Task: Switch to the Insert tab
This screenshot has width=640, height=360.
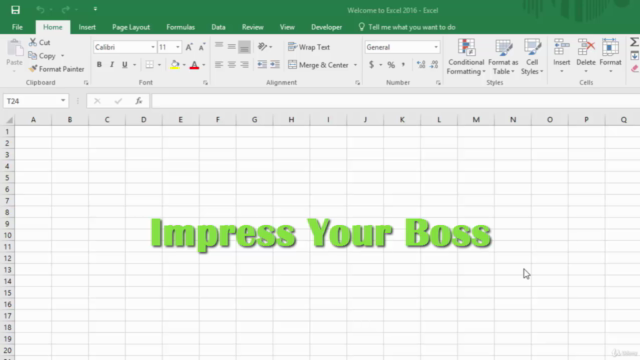Action: tap(87, 27)
